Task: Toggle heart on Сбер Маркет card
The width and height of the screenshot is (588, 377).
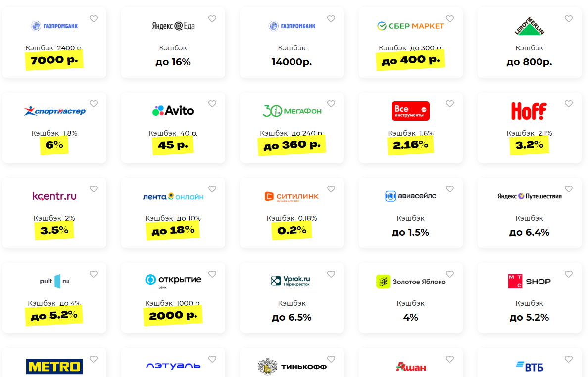Action: (x=450, y=19)
